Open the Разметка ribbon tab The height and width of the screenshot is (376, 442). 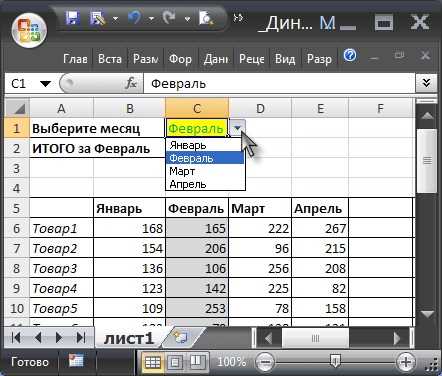(145, 59)
